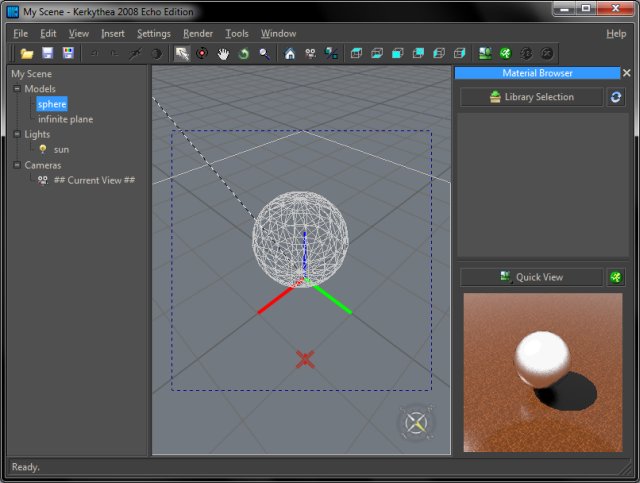640x483 pixels.
Task: Click the Save scene floppy icon
Action: pyautogui.click(x=47, y=53)
